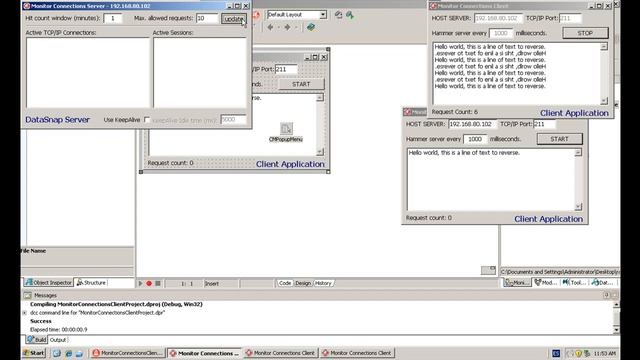
Task: Select the Tool... palette tab
Action: (x=574, y=282)
